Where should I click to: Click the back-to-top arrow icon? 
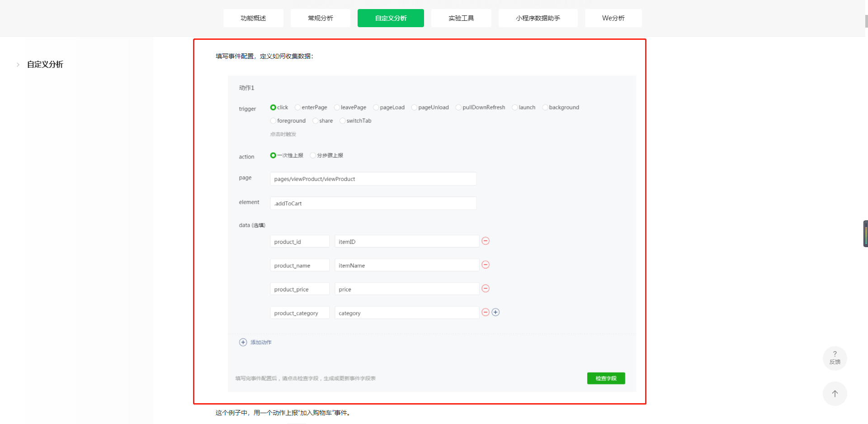(835, 394)
